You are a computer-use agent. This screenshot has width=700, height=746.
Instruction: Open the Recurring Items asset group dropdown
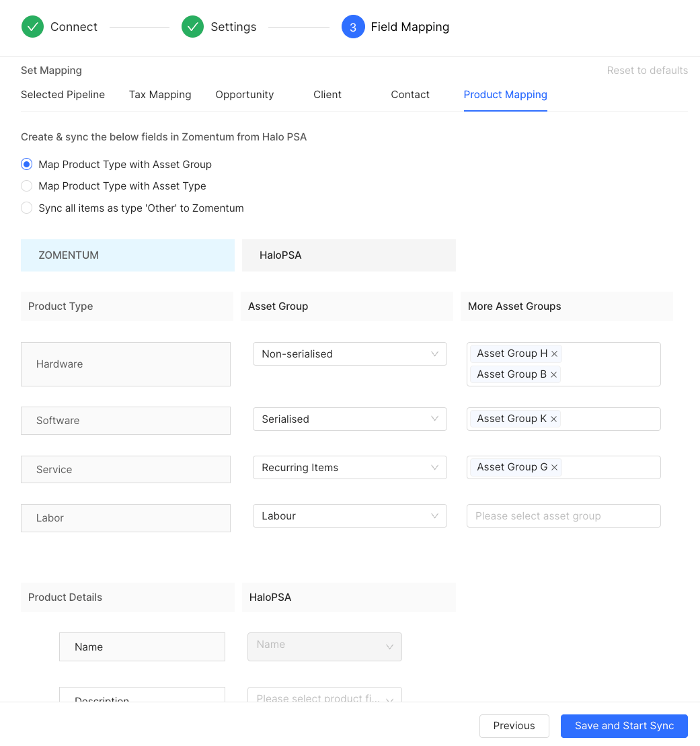click(350, 467)
